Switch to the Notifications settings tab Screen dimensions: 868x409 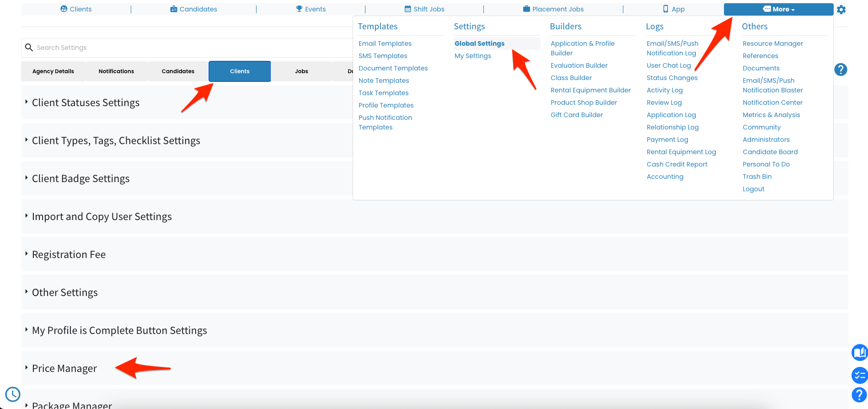[116, 71]
